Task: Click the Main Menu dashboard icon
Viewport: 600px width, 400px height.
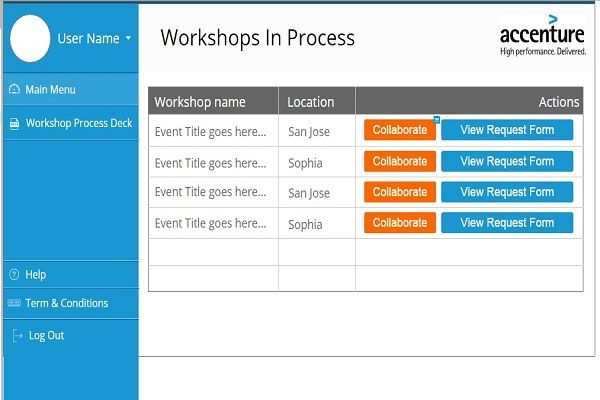Action: point(14,90)
